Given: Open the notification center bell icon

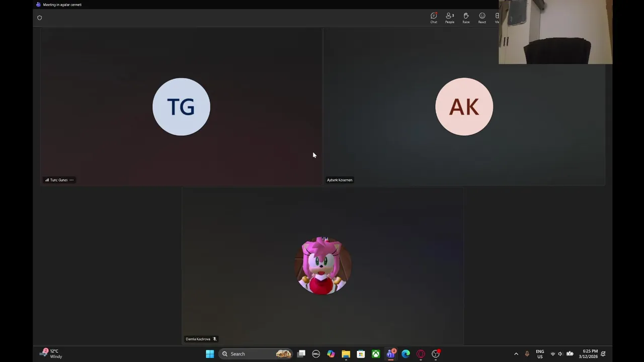Looking at the screenshot, I should (603, 354).
